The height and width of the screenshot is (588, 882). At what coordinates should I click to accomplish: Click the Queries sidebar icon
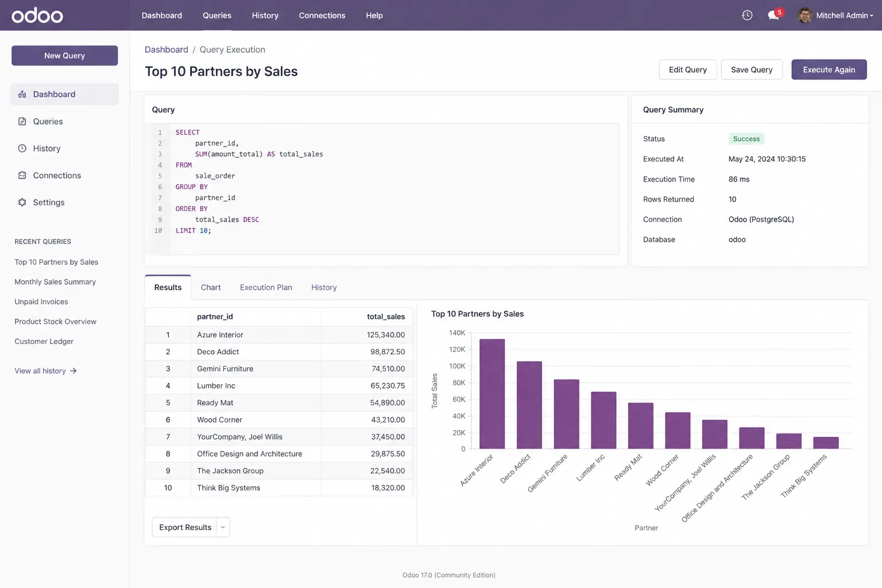(x=22, y=121)
